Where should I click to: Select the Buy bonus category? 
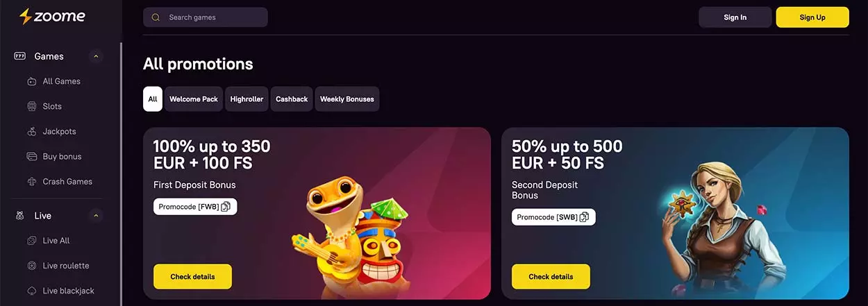tap(62, 156)
